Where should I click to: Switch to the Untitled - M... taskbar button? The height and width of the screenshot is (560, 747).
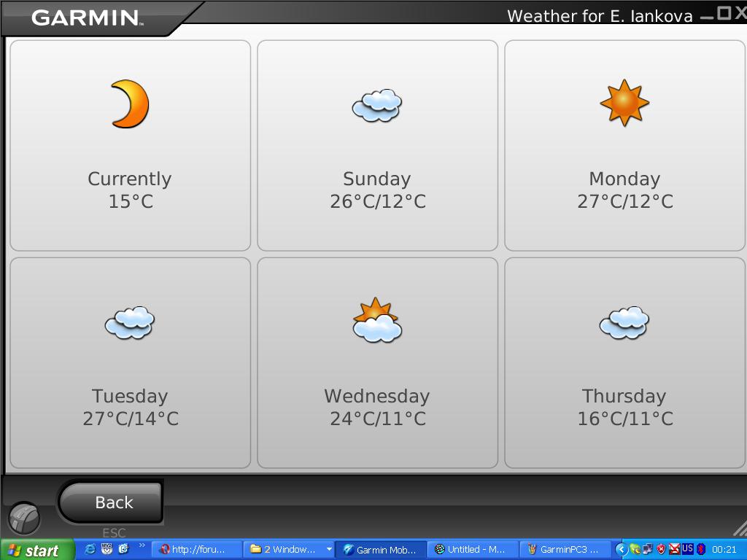pos(473,550)
